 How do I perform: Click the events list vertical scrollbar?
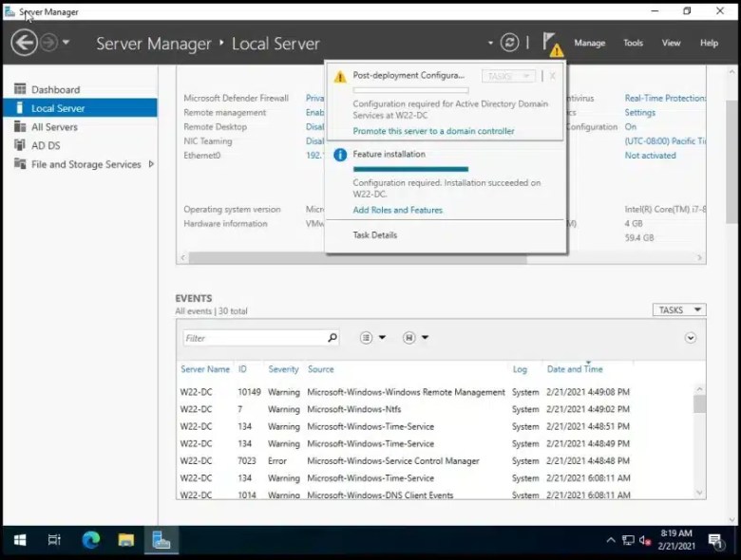(x=699, y=403)
